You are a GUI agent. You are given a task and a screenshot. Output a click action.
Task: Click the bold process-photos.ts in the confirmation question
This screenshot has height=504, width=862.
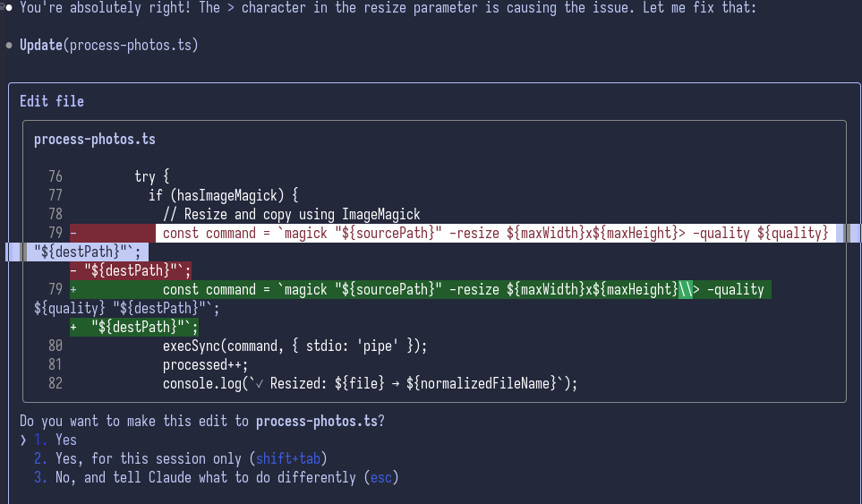point(317,421)
